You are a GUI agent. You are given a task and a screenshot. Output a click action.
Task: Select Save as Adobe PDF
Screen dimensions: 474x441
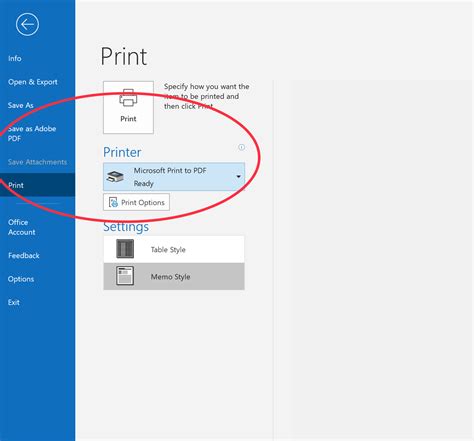point(32,133)
